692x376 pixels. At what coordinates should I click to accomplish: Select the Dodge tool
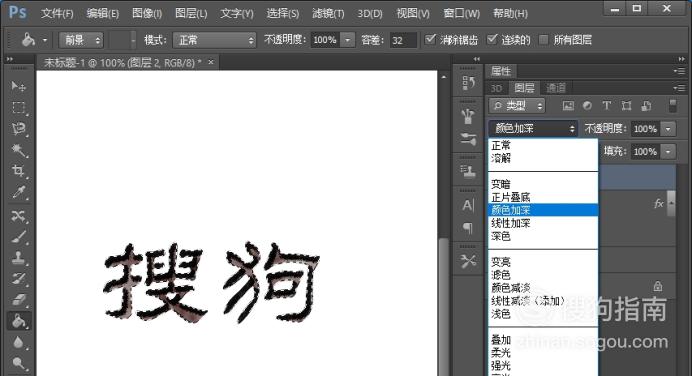click(x=18, y=363)
